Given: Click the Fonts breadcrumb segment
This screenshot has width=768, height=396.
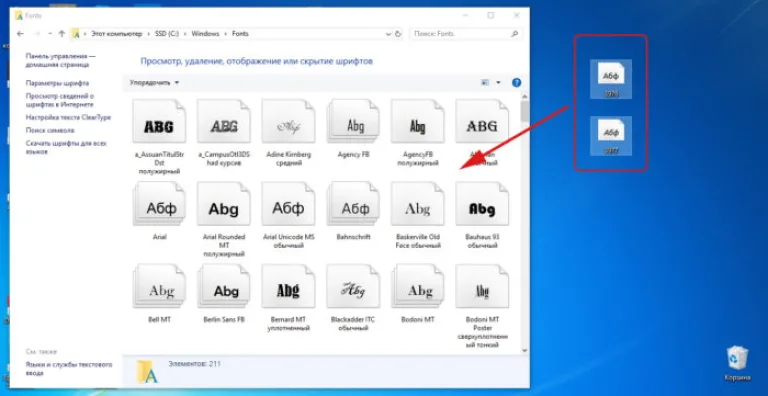Looking at the screenshot, I should (240, 34).
